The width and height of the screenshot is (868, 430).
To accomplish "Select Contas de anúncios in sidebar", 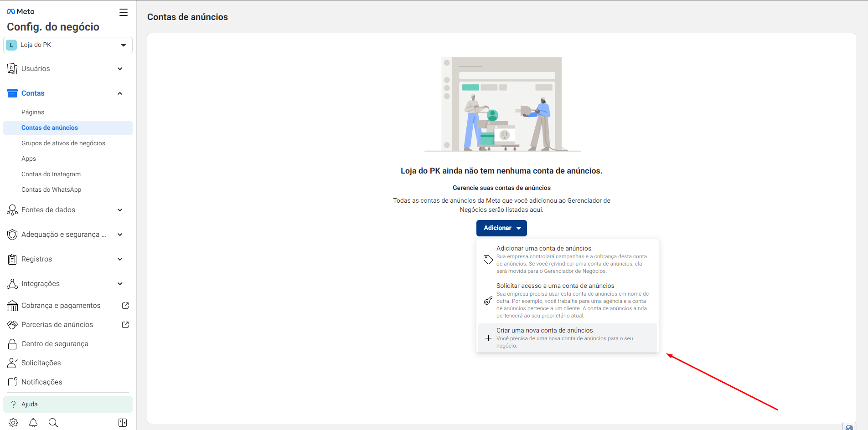I will click(x=68, y=128).
